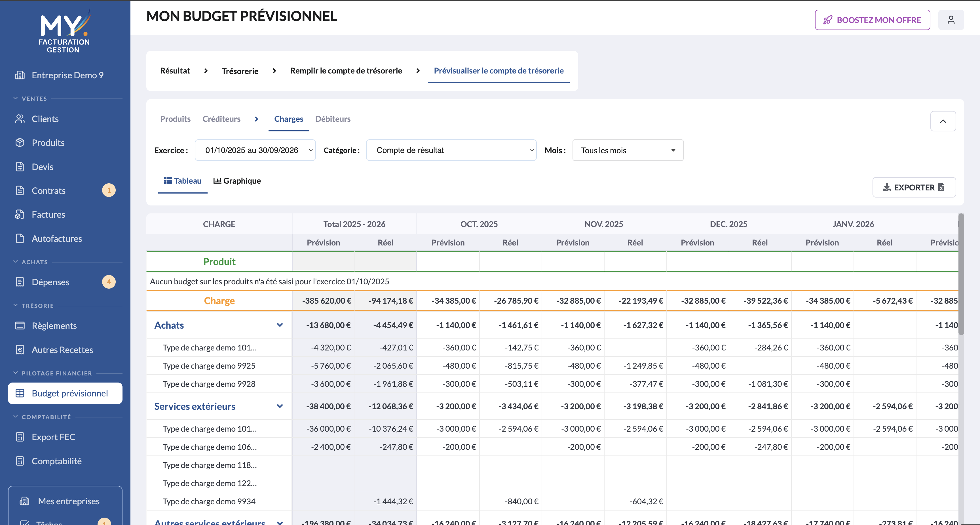
Task: Click the Devis document icon
Action: [x=20, y=166]
